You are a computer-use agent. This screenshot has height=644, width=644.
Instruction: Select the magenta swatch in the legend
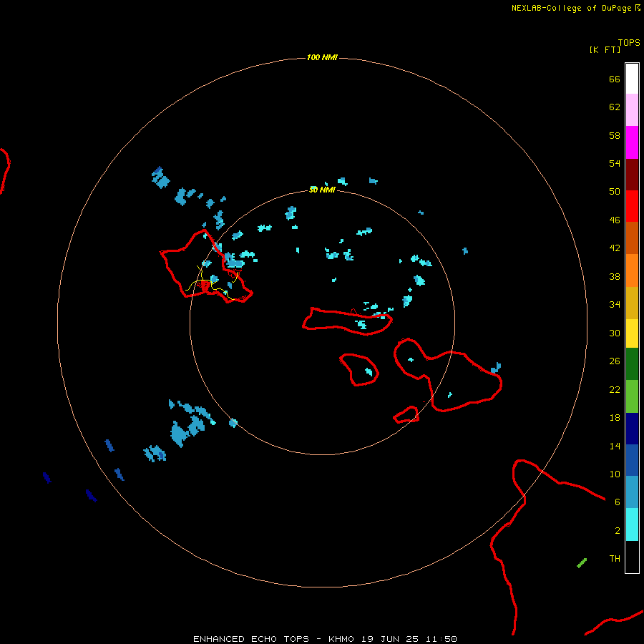pos(632,142)
